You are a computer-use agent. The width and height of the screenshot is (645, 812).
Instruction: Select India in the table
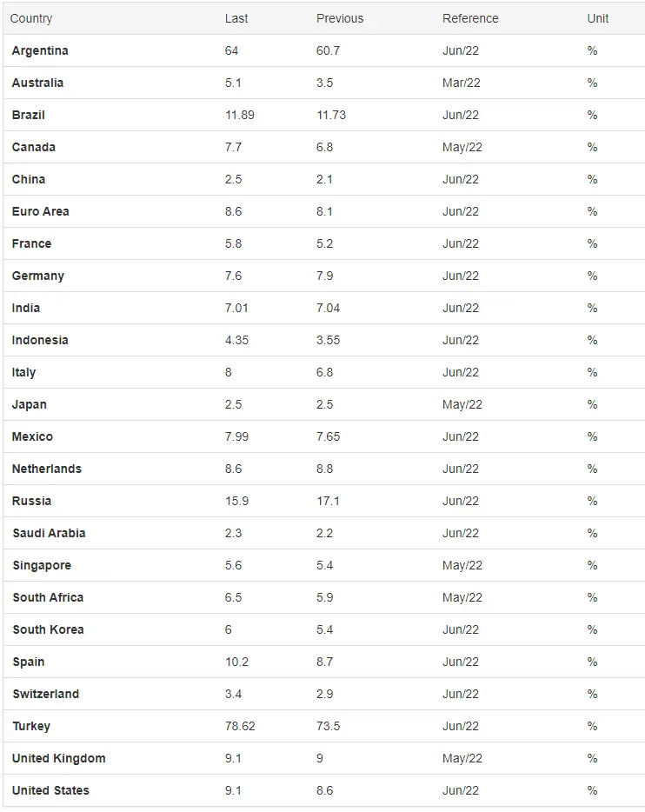(26, 308)
